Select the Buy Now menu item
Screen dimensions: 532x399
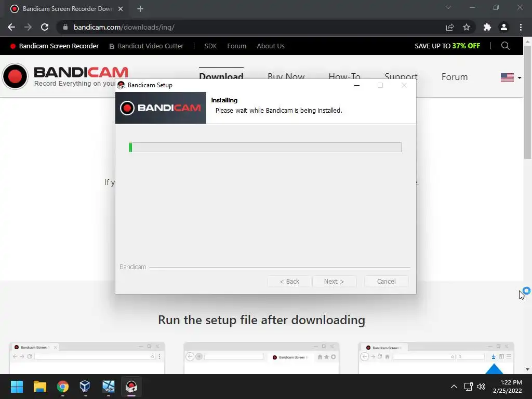click(286, 76)
